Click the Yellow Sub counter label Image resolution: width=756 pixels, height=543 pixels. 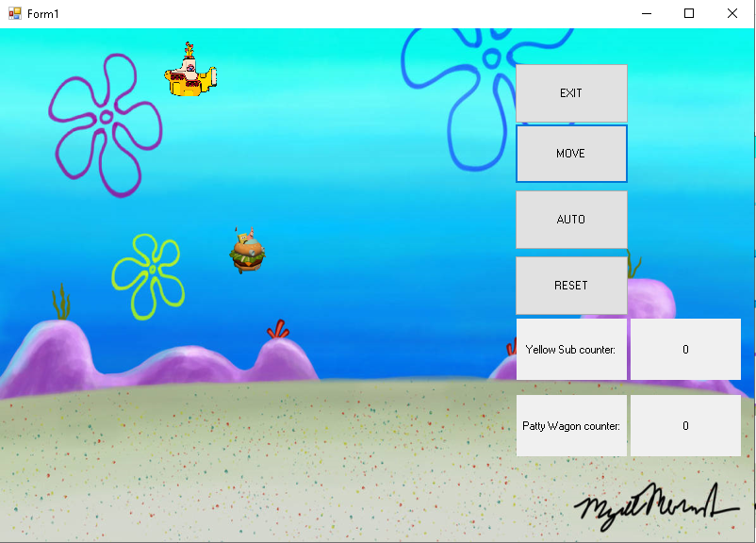click(571, 350)
